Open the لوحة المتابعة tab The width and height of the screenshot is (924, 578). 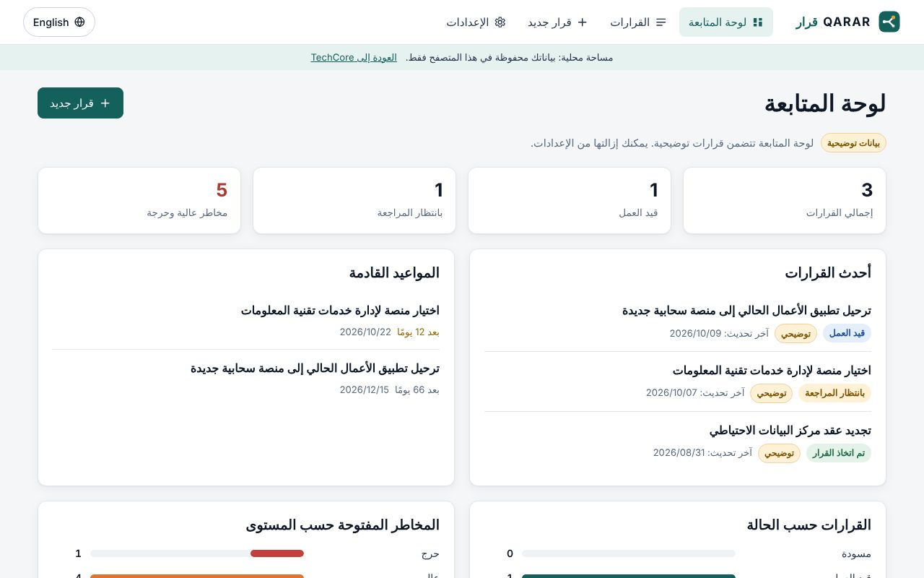click(x=726, y=22)
